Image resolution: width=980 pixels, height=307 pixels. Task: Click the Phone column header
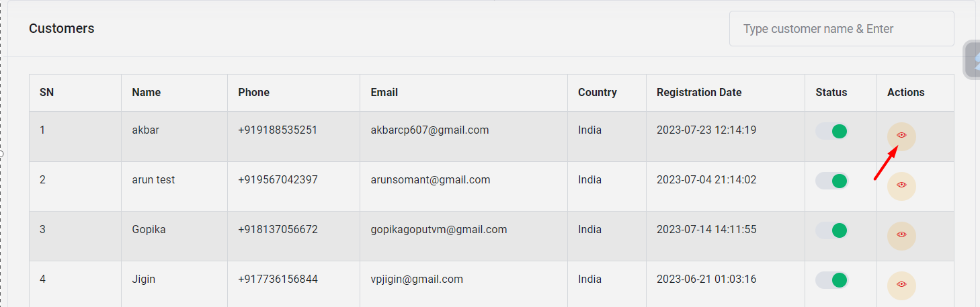coord(254,93)
